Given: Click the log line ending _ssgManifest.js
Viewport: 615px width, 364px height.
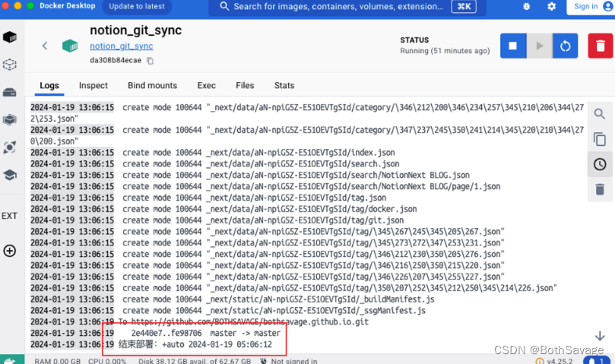Looking at the screenshot, I should click(228, 311).
